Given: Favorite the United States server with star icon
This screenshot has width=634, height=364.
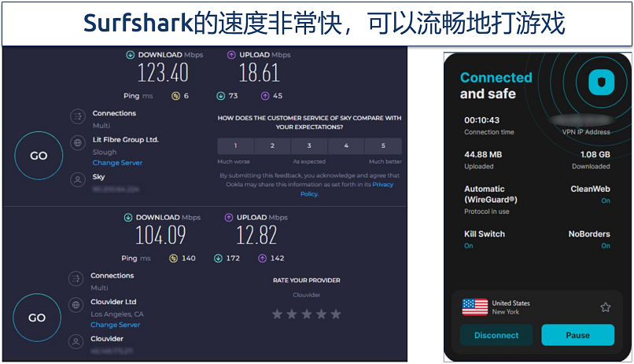Looking at the screenshot, I should [605, 307].
